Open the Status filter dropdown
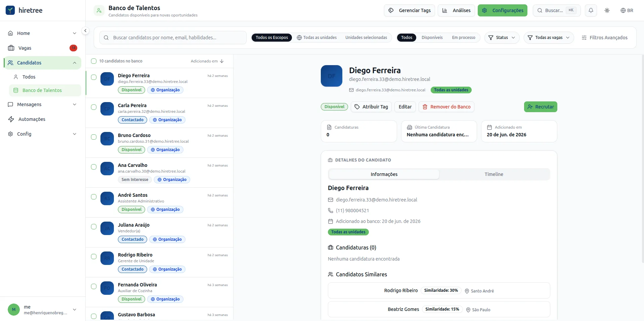 tap(502, 38)
